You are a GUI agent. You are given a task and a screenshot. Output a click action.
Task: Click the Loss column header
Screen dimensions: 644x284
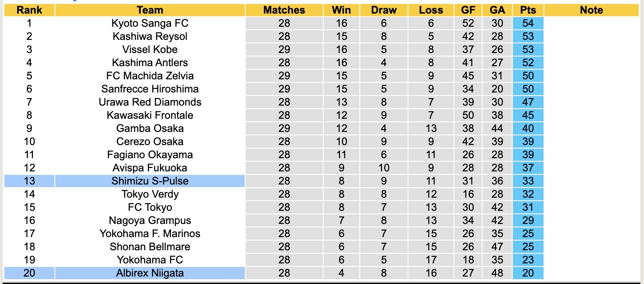click(x=431, y=10)
